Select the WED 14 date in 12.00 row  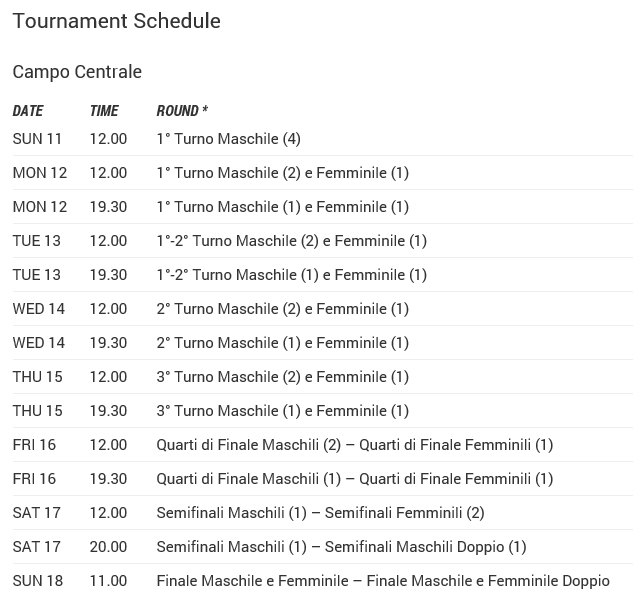click(x=39, y=309)
